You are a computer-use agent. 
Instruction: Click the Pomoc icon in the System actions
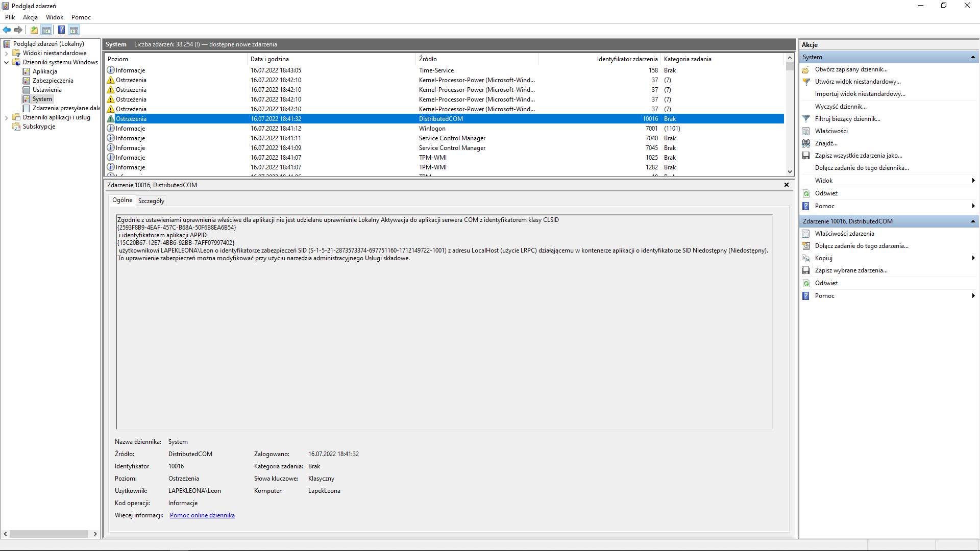point(806,206)
